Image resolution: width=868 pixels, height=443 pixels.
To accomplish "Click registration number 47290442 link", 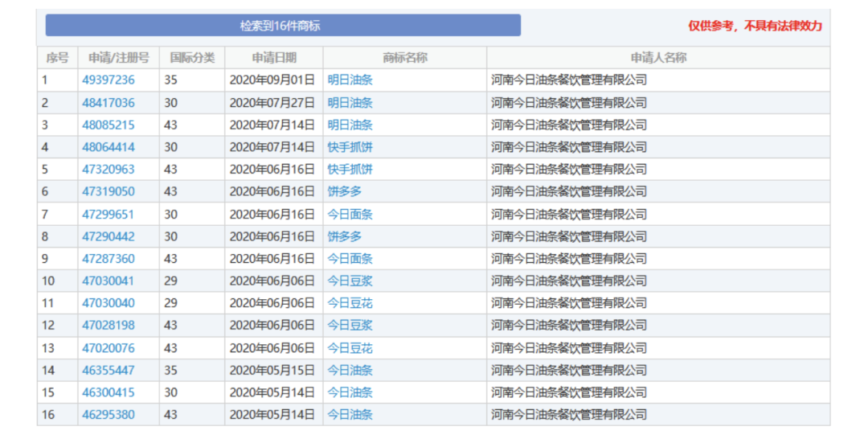I will point(108,236).
